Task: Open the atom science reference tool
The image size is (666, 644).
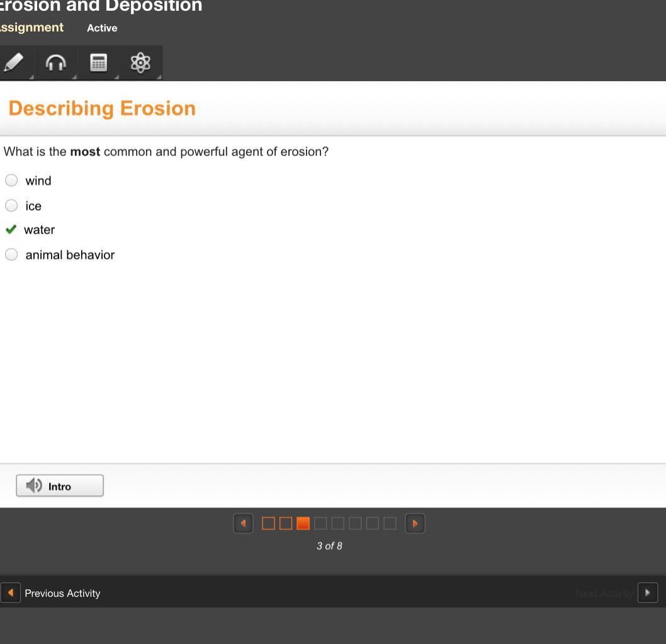Action: click(140, 62)
